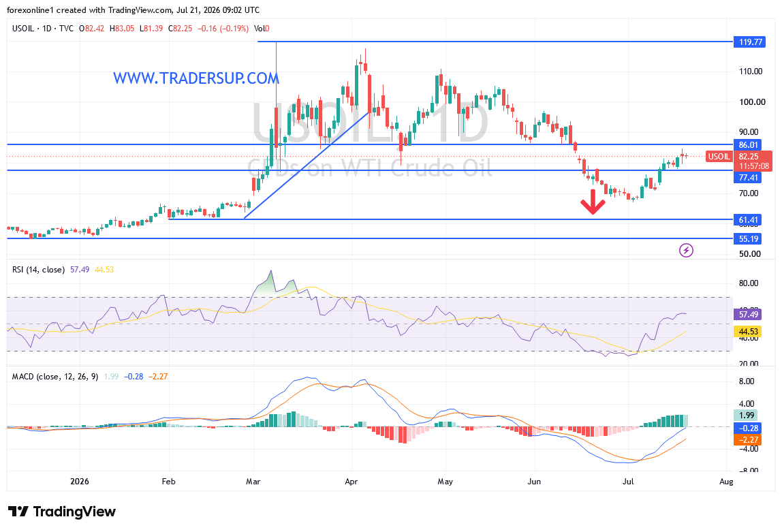Open the MACD (close, 12, 26, 9) legend

[55, 377]
